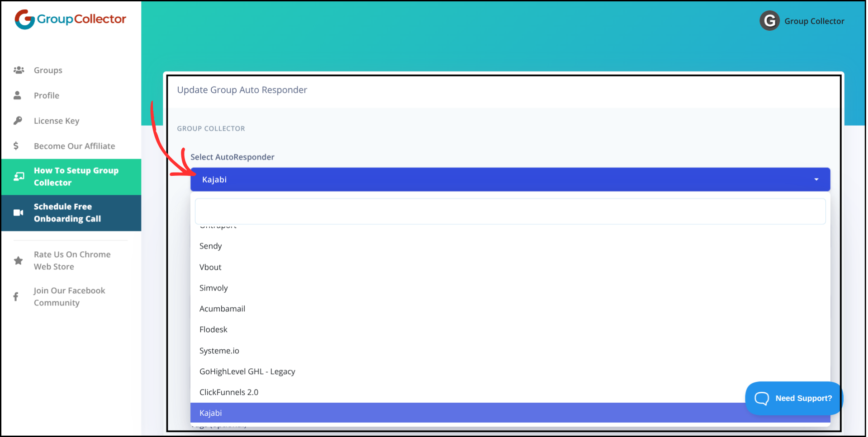Open How To Setup Group Collector
This screenshot has width=868, height=437.
click(76, 177)
